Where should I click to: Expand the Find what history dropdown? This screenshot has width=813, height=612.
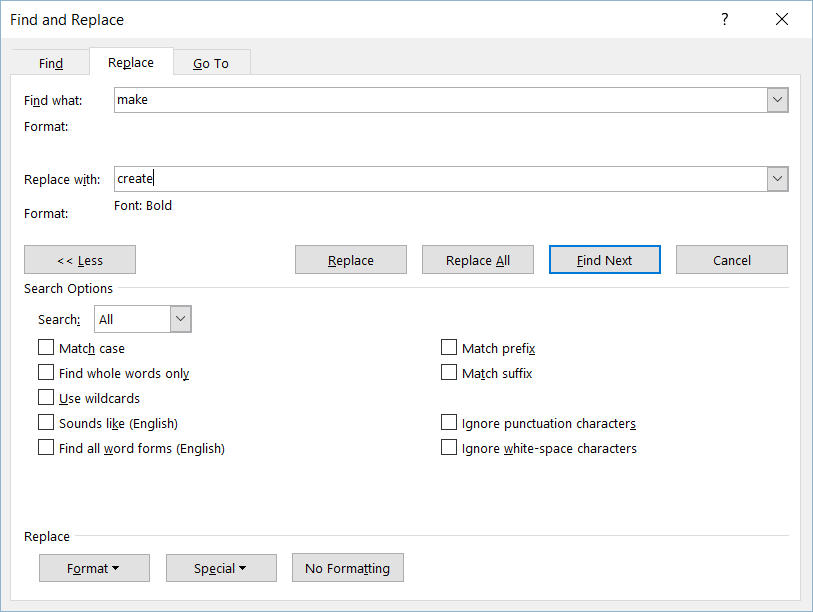click(777, 100)
